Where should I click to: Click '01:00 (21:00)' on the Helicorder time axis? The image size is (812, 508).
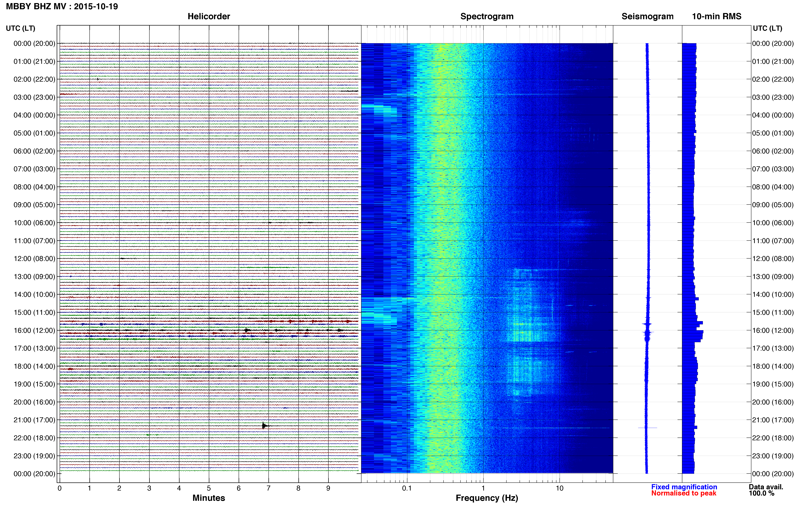pos(34,62)
